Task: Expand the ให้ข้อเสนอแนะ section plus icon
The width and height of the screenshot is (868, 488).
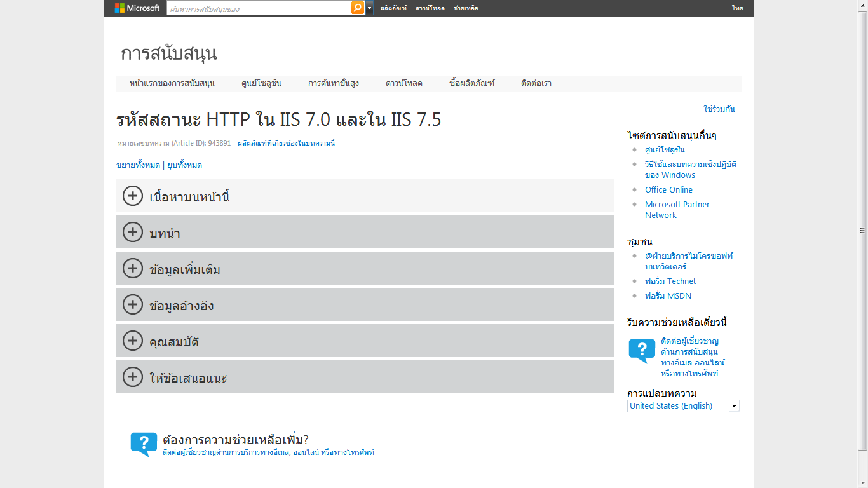Action: [132, 377]
